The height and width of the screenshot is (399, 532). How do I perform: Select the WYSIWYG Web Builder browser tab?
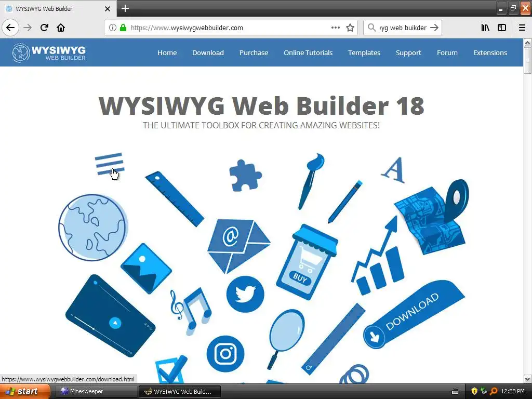(x=58, y=9)
